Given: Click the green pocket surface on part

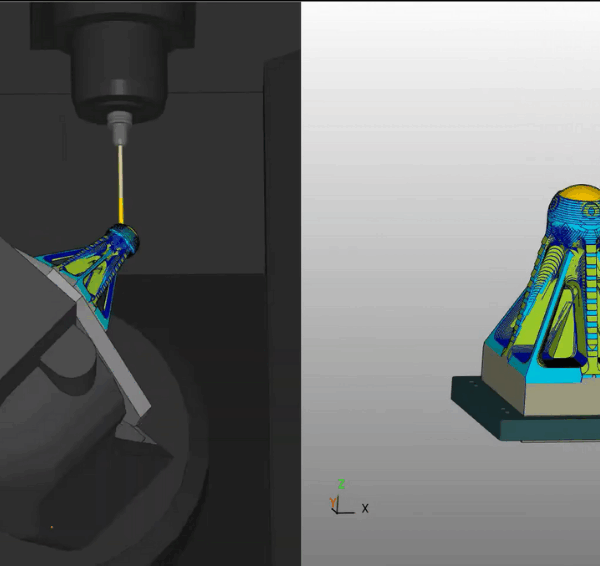Looking at the screenshot, I should click(520, 310).
